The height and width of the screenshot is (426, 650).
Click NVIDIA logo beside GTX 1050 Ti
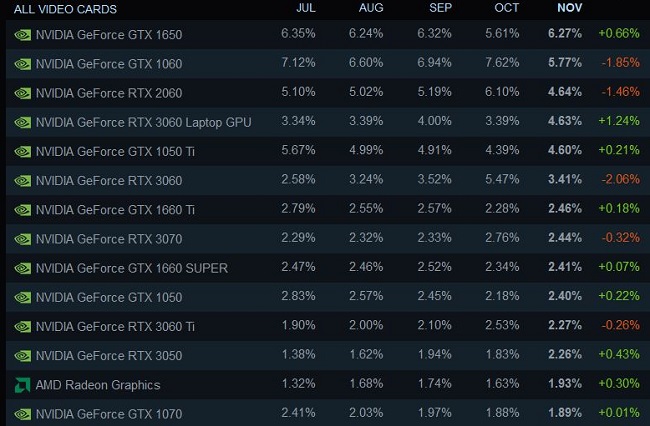[22, 151]
